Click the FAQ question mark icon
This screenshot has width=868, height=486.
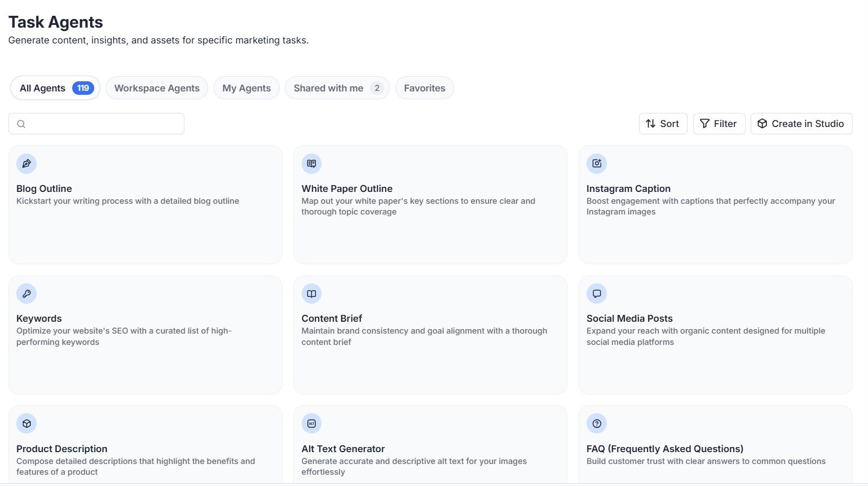597,423
